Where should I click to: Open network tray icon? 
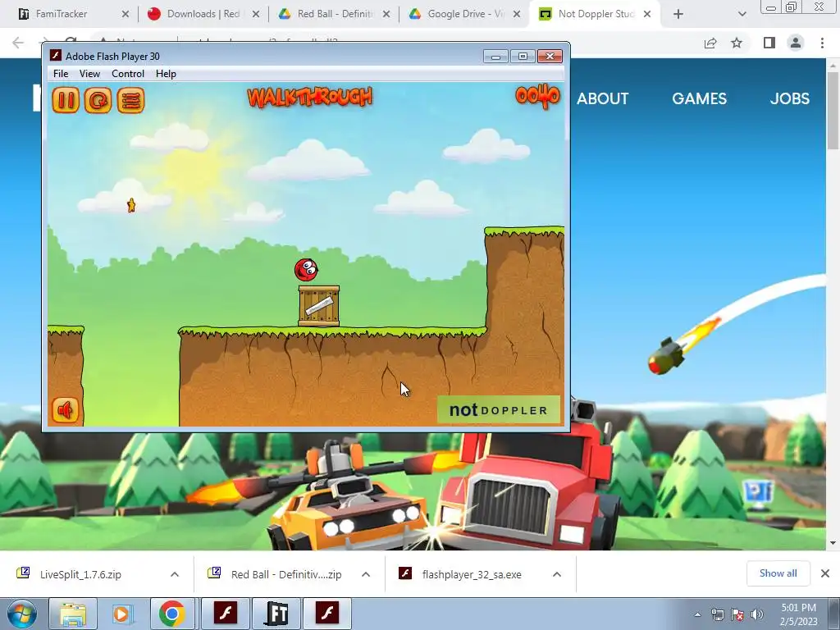(717, 614)
